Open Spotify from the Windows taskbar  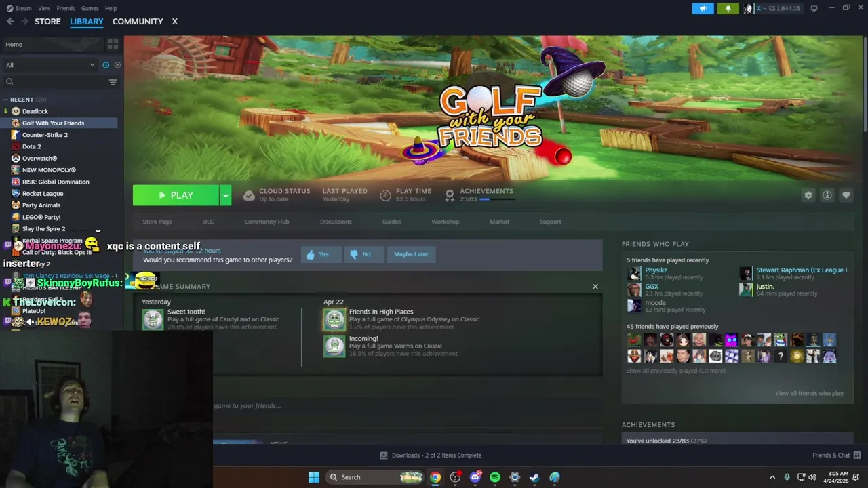[x=495, y=477]
